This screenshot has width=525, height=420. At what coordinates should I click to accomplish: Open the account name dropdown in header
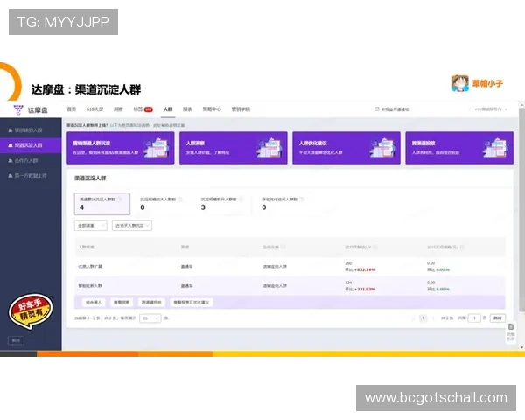491,109
